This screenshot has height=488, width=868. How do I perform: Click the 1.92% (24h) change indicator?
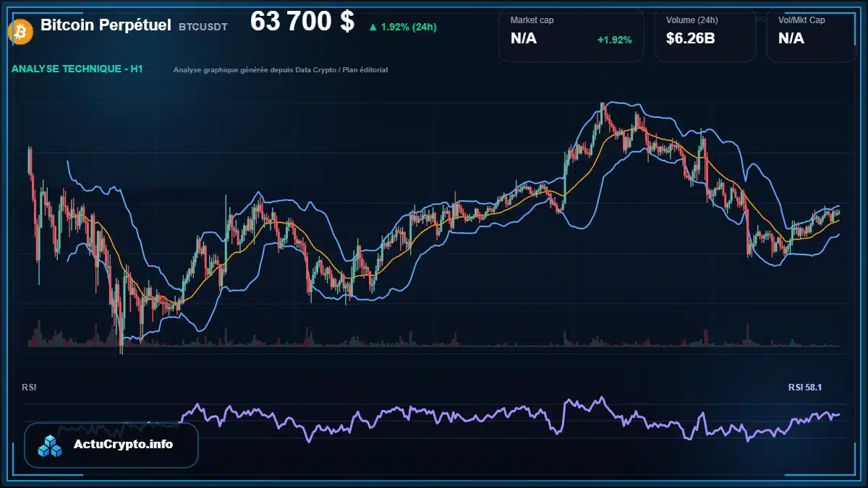[x=402, y=27]
